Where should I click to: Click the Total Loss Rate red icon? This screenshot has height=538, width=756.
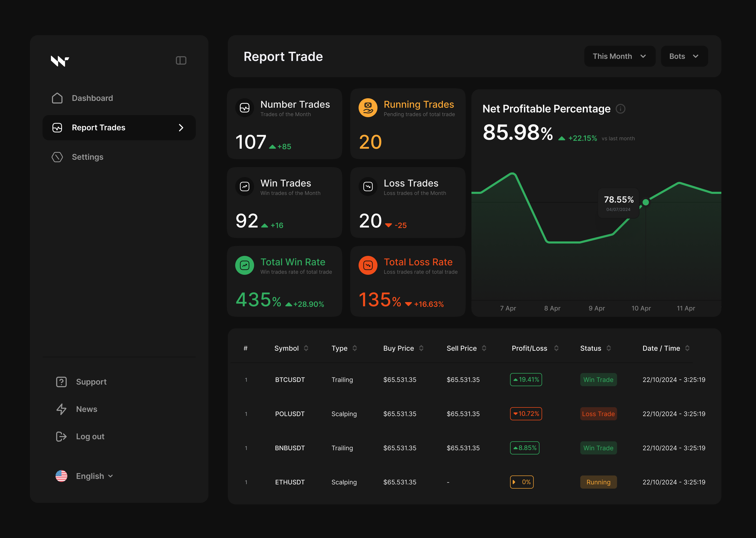(368, 265)
